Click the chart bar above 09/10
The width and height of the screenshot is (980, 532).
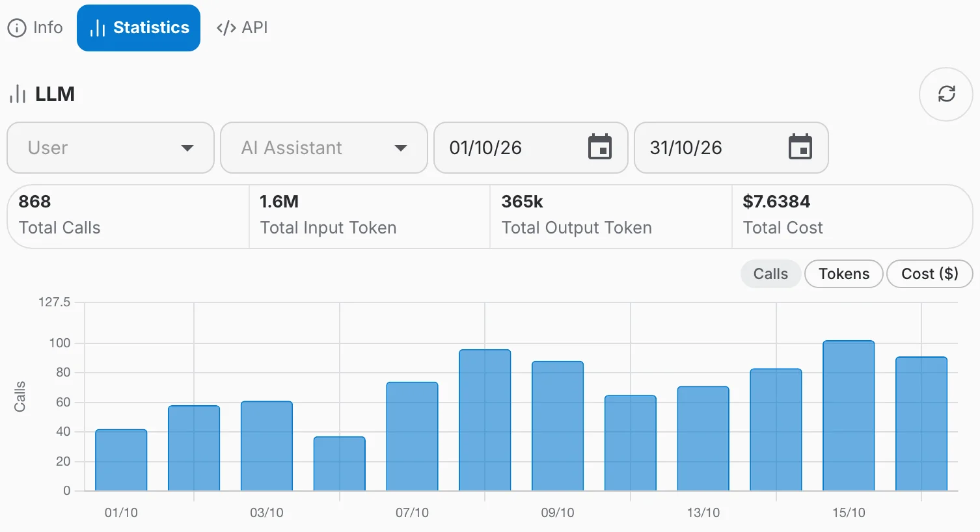coord(558,426)
